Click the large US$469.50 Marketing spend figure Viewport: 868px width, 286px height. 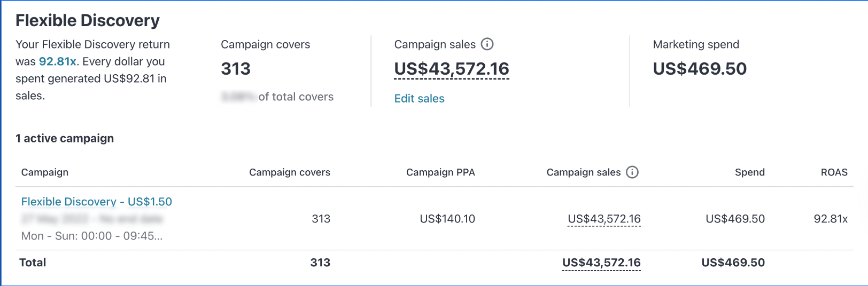coord(700,69)
